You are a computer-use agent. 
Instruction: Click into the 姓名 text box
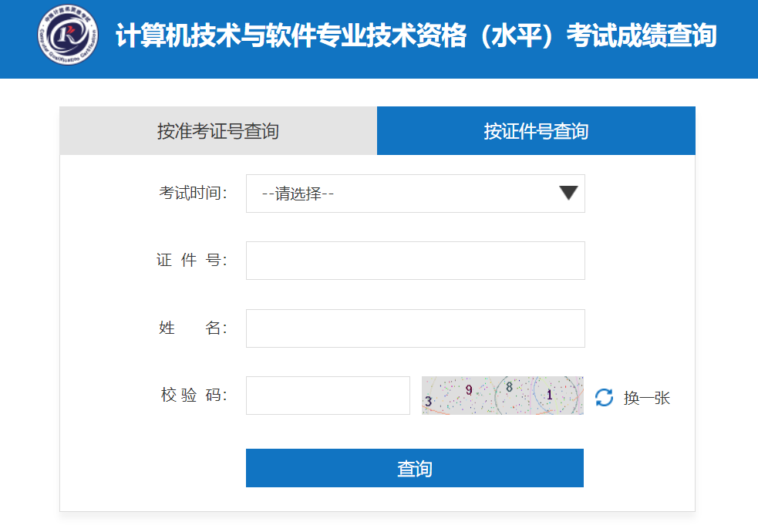[416, 328]
